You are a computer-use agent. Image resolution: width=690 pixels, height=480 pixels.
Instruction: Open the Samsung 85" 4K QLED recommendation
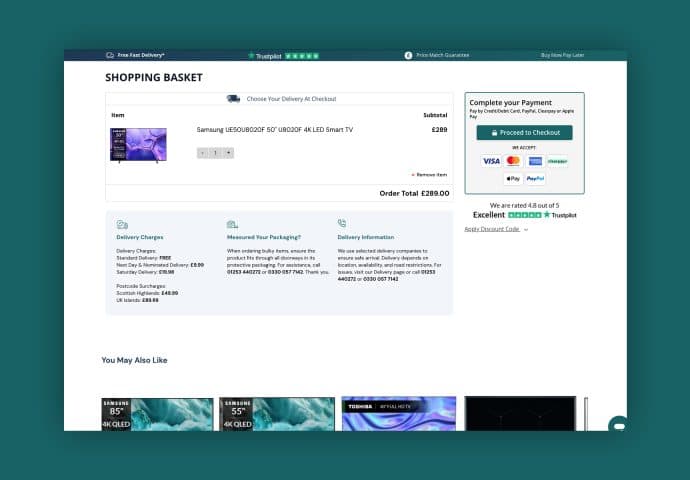click(x=157, y=414)
